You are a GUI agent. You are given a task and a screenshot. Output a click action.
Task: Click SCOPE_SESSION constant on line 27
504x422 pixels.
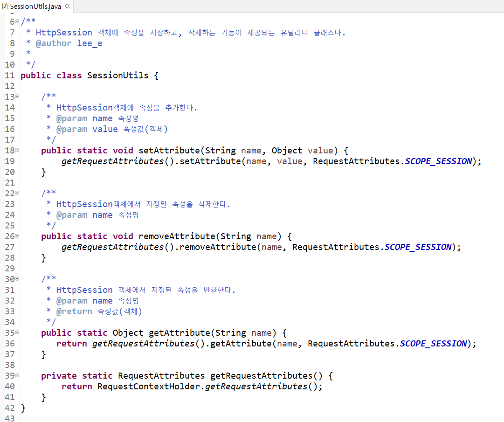(418, 247)
